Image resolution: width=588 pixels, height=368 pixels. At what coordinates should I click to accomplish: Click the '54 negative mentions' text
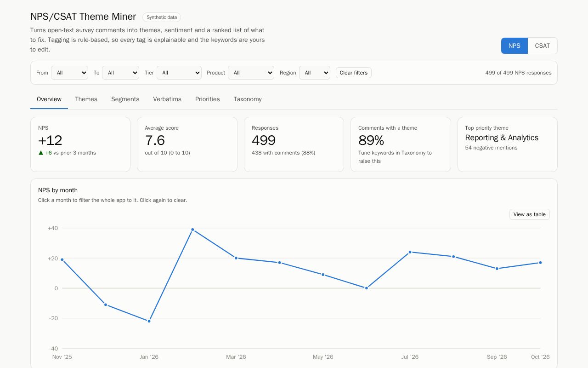point(491,148)
